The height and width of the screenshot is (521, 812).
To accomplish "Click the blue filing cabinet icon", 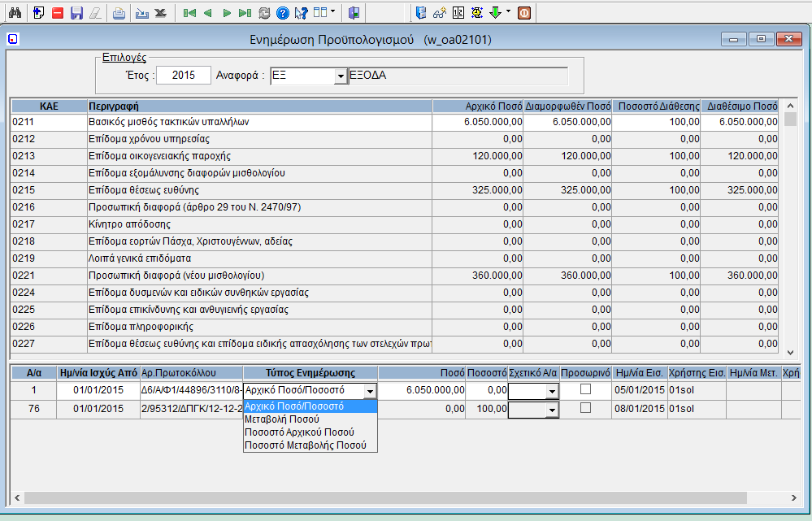I will [421, 13].
